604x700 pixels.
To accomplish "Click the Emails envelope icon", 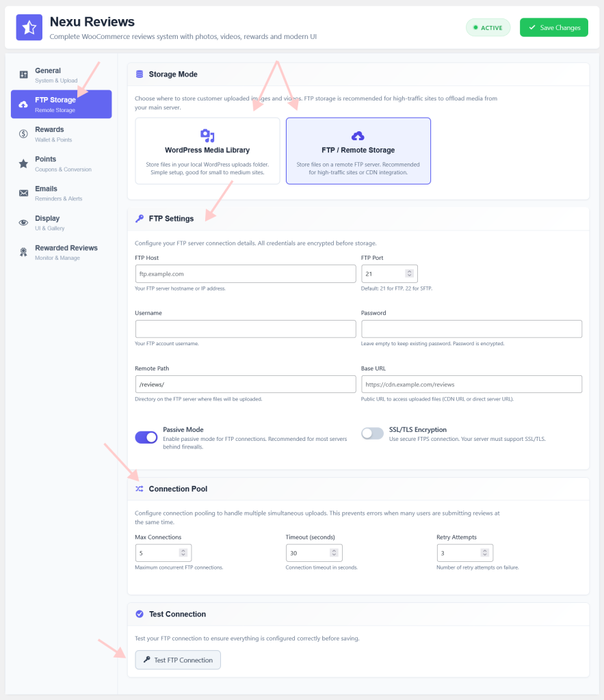I will point(24,193).
